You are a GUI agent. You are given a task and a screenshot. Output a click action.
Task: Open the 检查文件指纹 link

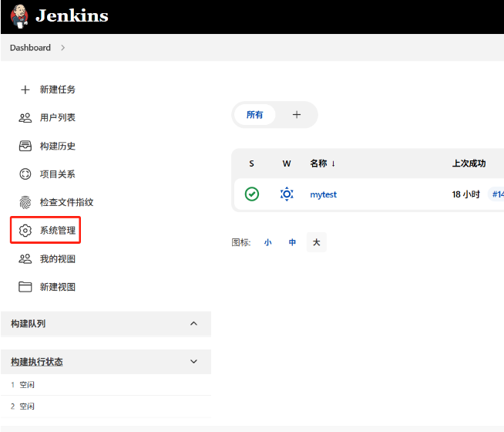click(66, 202)
